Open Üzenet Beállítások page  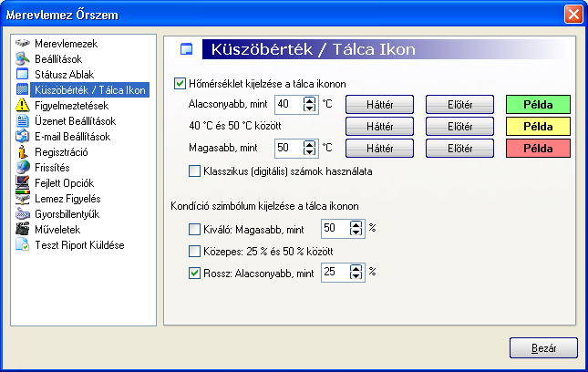click(x=76, y=121)
